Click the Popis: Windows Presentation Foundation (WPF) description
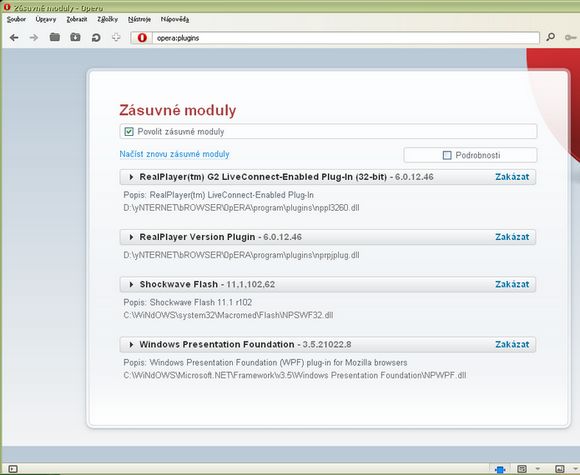 pos(265,363)
